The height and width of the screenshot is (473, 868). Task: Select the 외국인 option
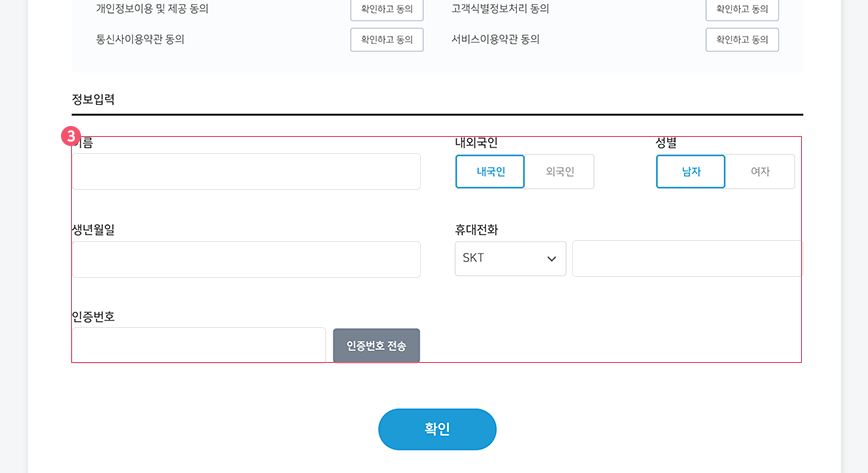(560, 172)
